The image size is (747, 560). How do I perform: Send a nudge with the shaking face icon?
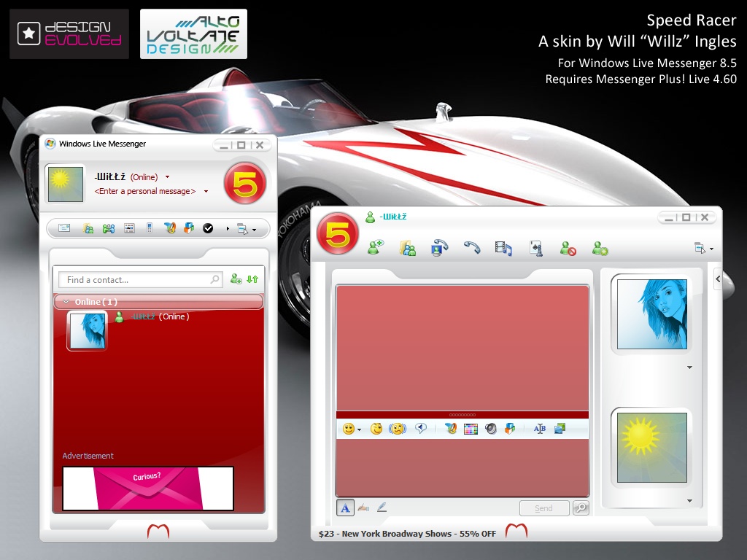point(398,429)
